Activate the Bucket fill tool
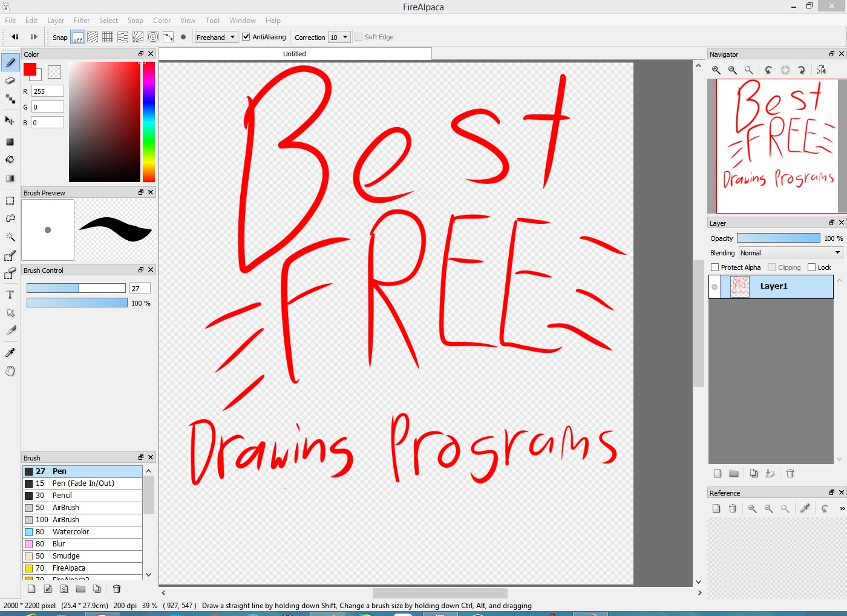The height and width of the screenshot is (616, 847). point(10,160)
